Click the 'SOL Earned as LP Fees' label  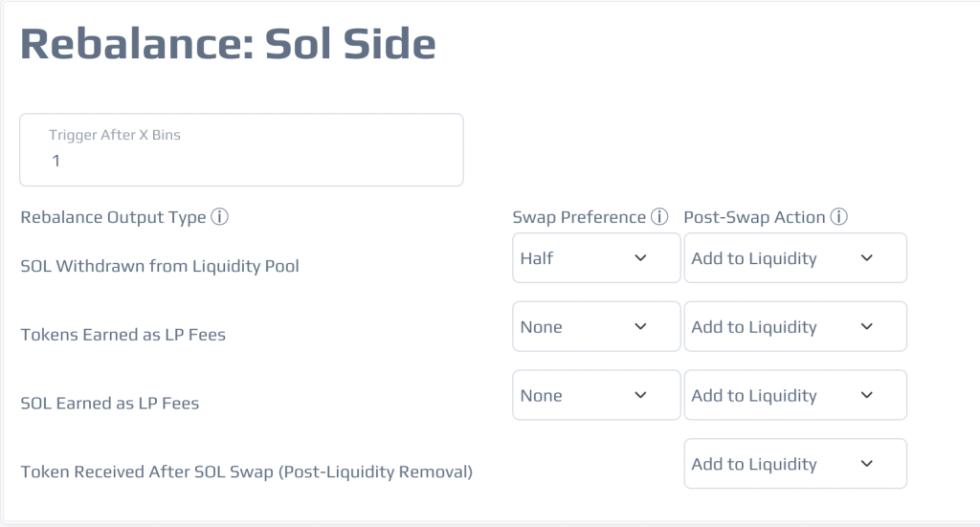[x=109, y=404]
